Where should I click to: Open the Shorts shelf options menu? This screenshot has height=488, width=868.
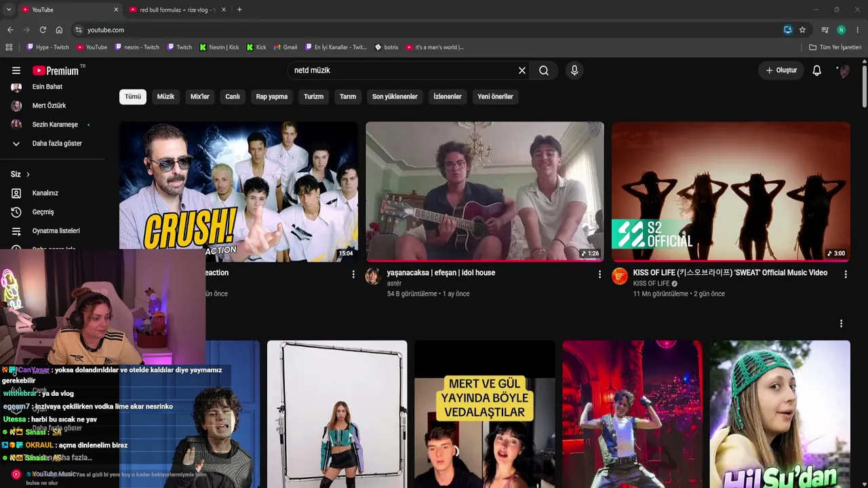(842, 324)
